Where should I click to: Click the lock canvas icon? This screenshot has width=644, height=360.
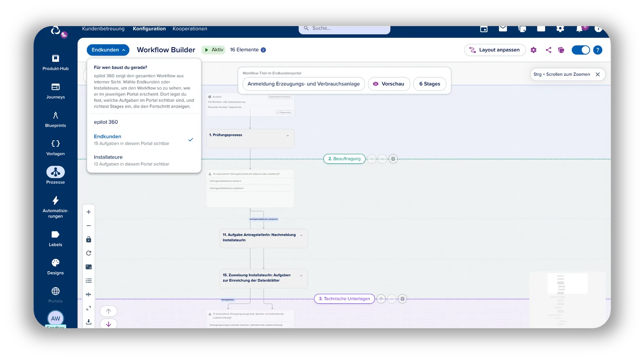click(89, 239)
